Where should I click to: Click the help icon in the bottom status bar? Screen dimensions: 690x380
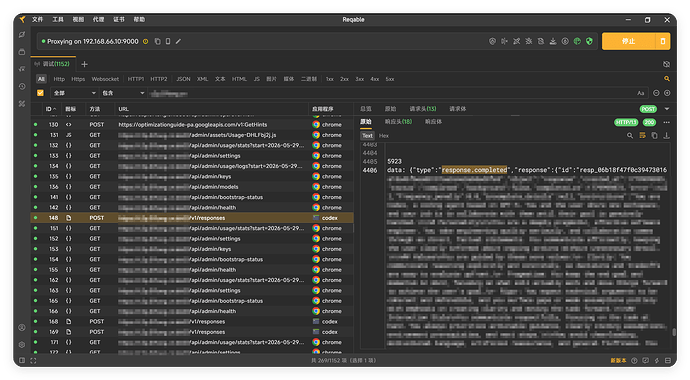click(634, 361)
